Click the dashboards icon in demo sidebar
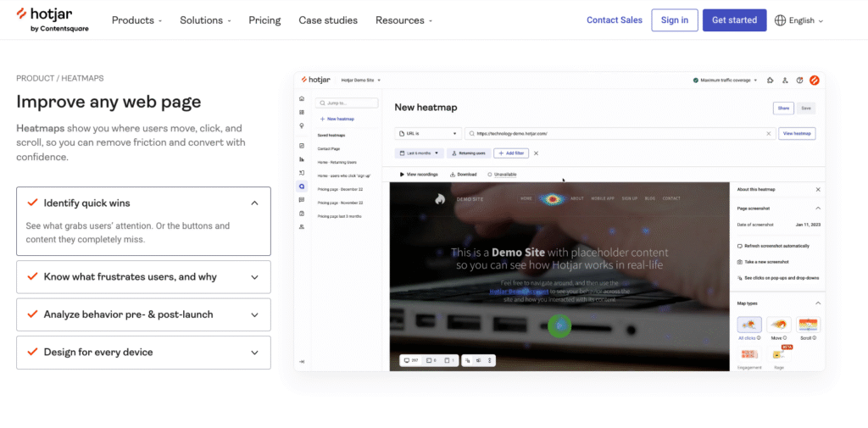The width and height of the screenshot is (868, 428). [x=302, y=112]
